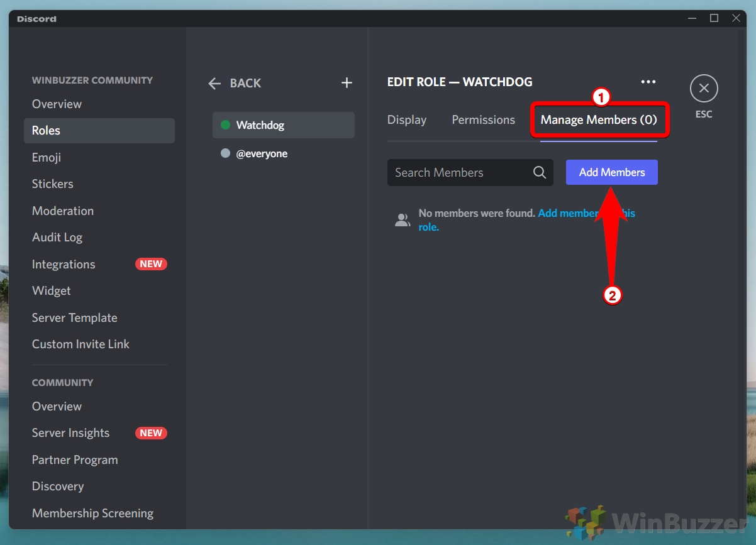
Task: Click the NEW badge beside Integrations
Action: [x=151, y=264]
